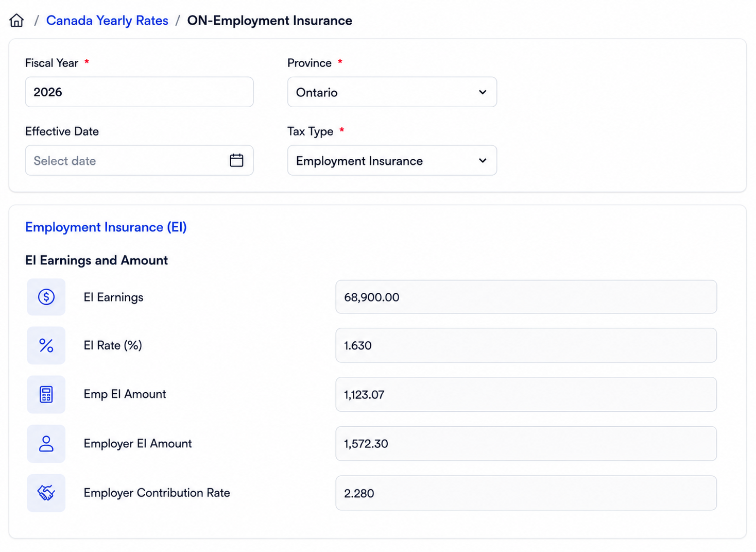The image size is (756, 552).
Task: Open the calendar picker icon
Action: pyautogui.click(x=236, y=160)
